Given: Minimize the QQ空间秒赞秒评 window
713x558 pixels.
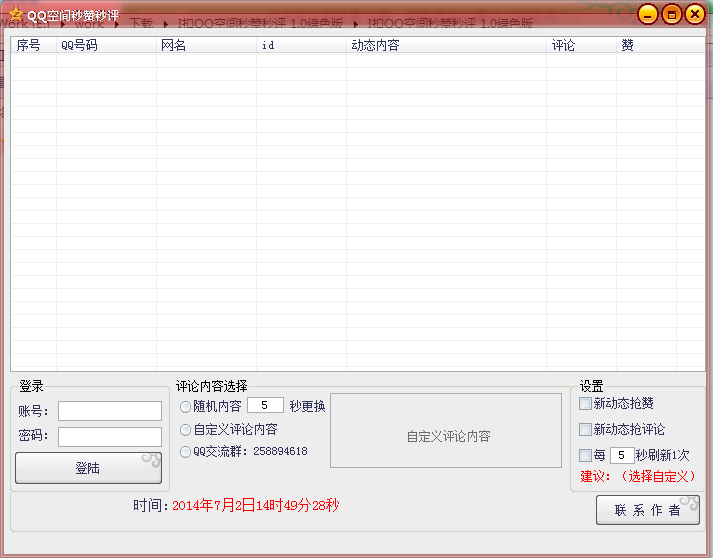Looking at the screenshot, I should pyautogui.click(x=648, y=15).
